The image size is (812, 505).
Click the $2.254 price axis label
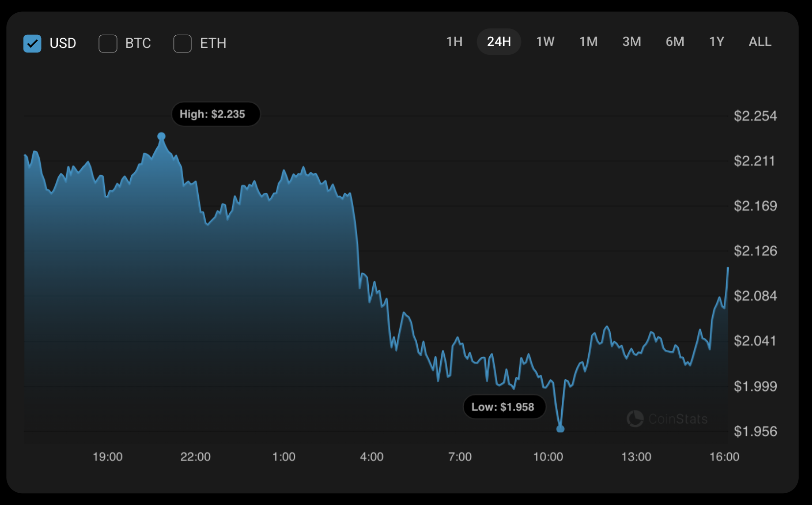(x=755, y=116)
